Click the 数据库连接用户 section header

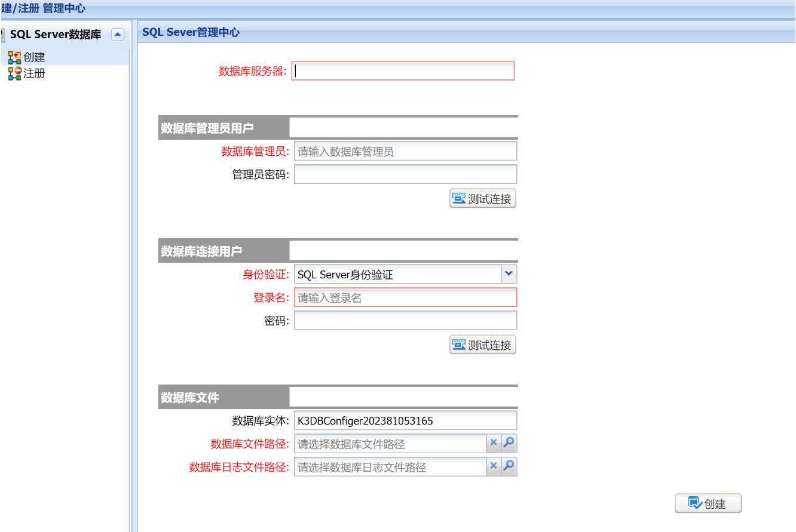tap(224, 251)
